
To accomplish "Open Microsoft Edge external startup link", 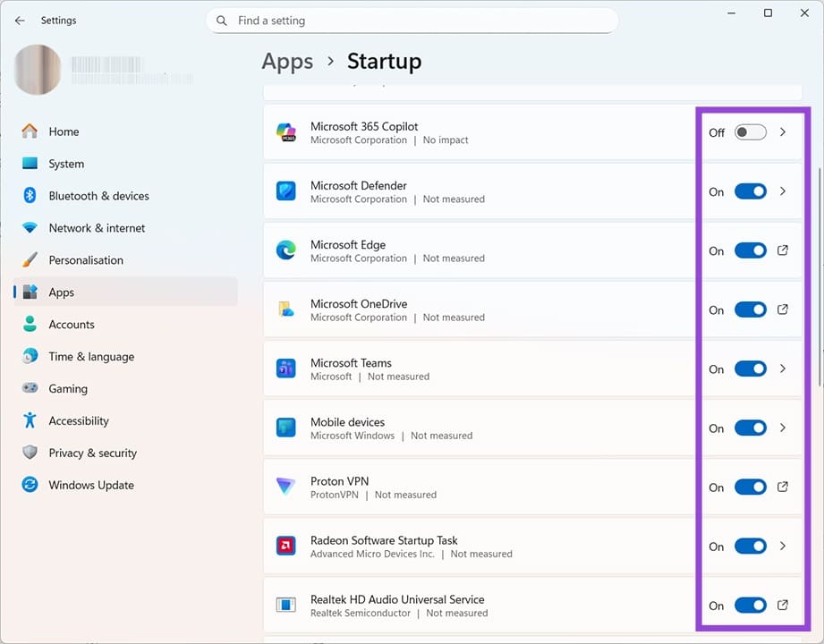I will coord(783,250).
